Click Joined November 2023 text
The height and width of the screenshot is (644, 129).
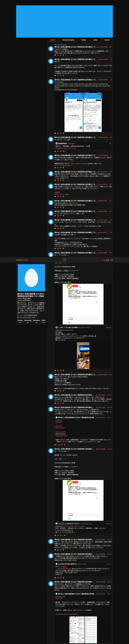tap(27, 317)
